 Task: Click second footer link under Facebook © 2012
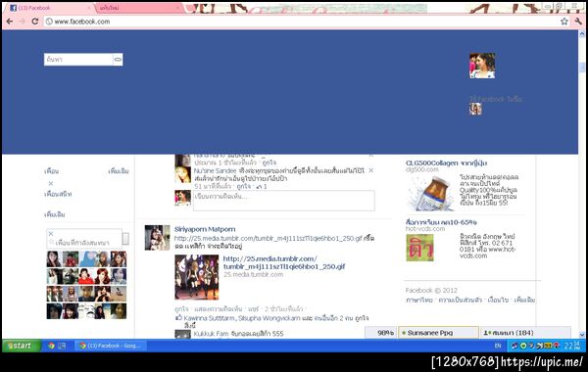click(461, 301)
